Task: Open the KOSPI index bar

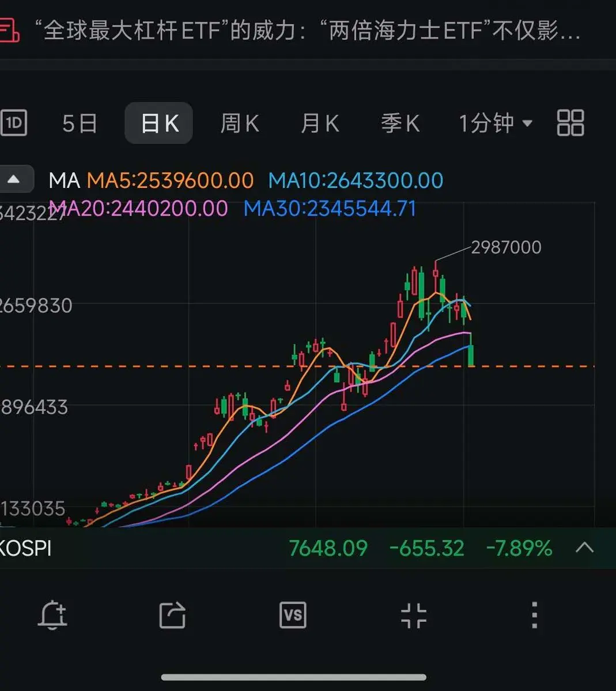Action: coord(308,548)
